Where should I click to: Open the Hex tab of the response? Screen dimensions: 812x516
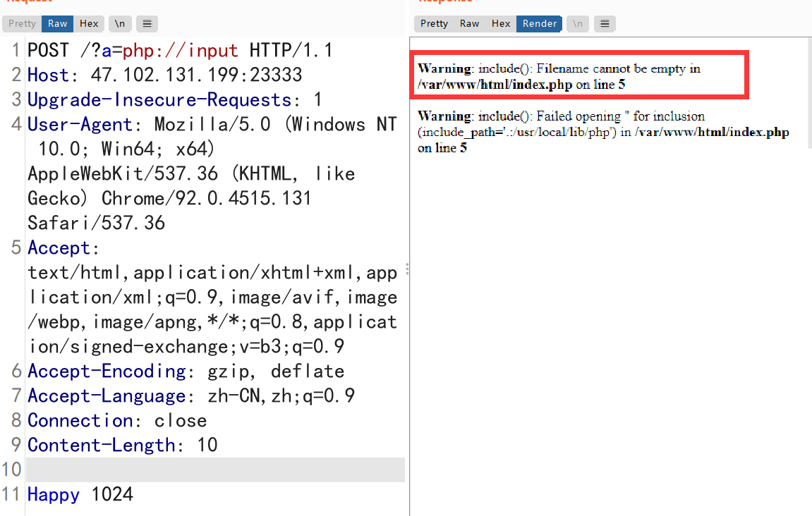[x=501, y=23]
